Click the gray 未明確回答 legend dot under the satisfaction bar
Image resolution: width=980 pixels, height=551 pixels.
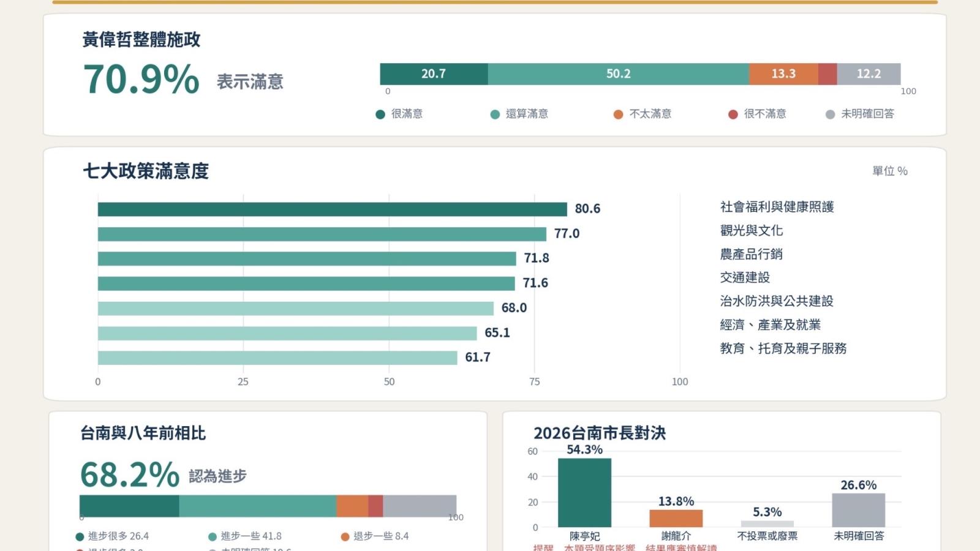[x=830, y=114]
